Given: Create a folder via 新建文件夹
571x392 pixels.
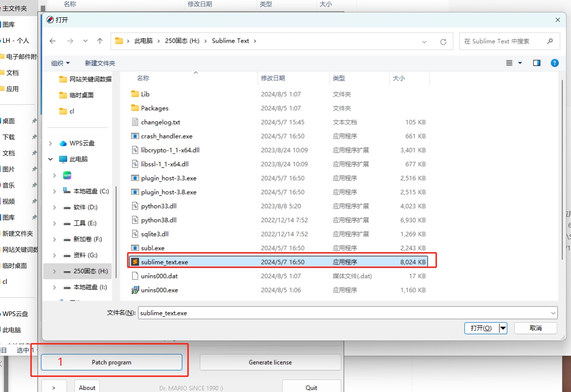Looking at the screenshot, I should click(100, 63).
